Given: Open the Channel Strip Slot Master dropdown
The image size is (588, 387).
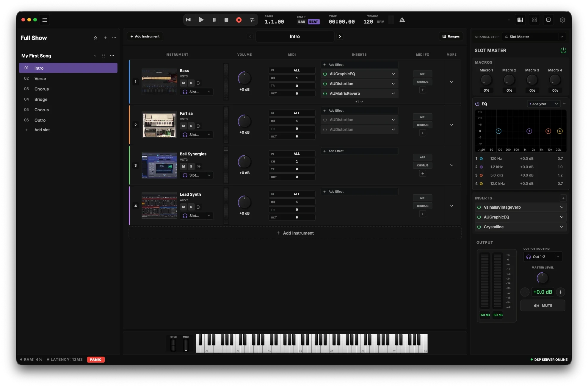Looking at the screenshot, I should [x=534, y=37].
